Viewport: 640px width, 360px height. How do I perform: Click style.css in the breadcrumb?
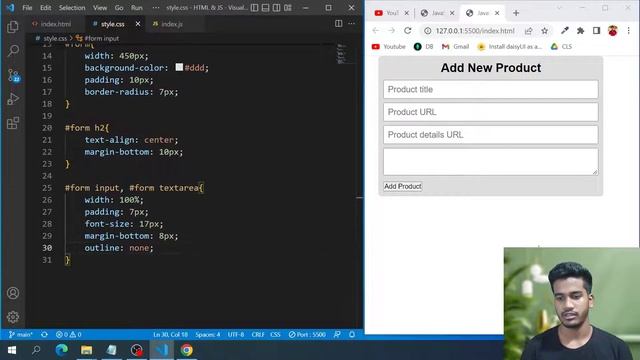pos(55,38)
